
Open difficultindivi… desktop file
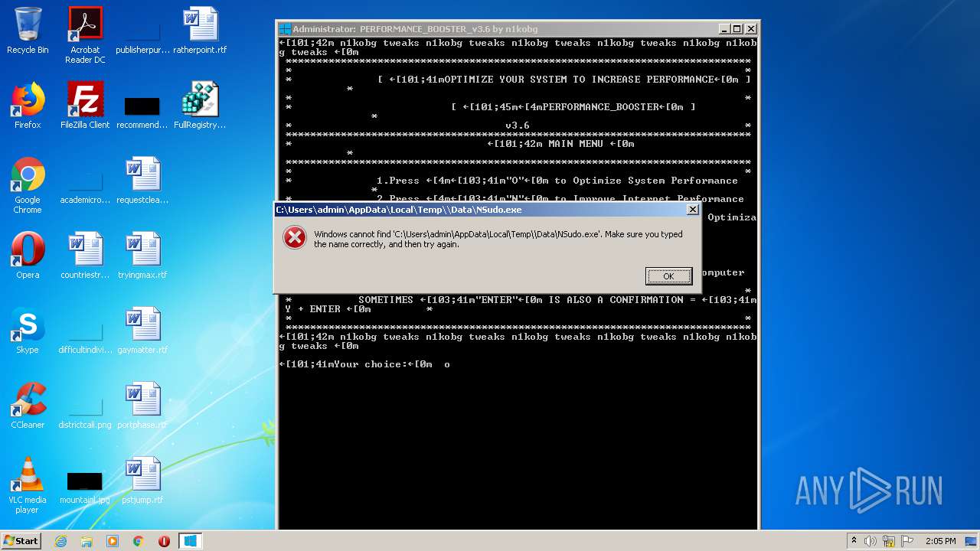pyautogui.click(x=85, y=337)
